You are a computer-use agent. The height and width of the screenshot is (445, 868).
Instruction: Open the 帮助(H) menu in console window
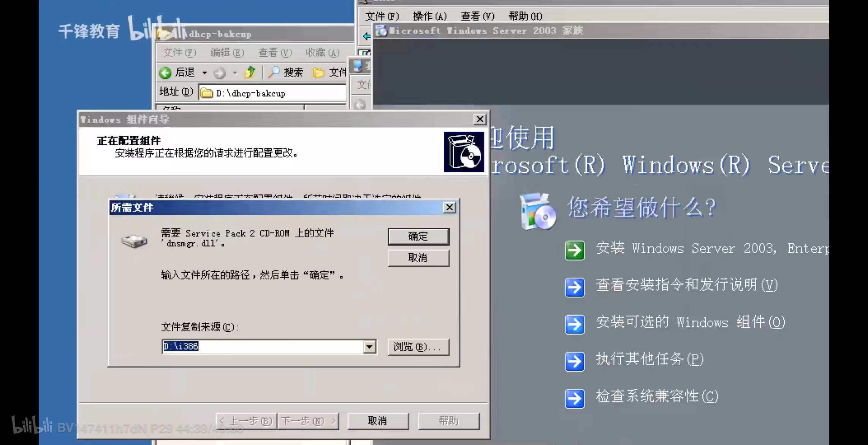(525, 16)
